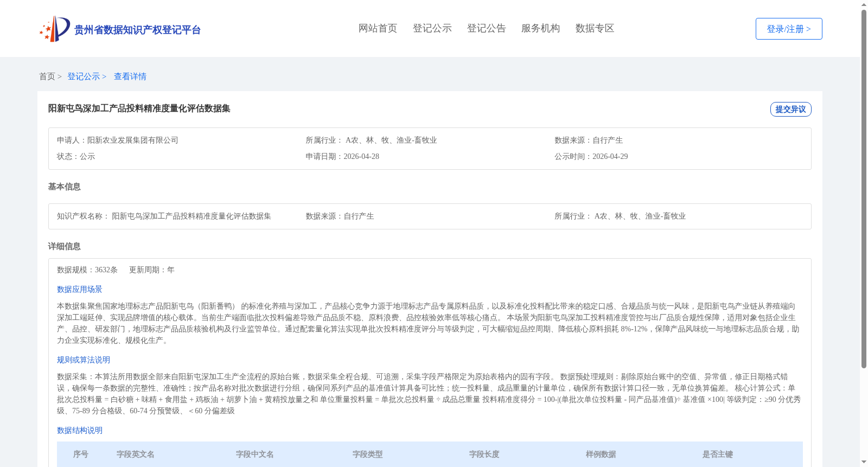Image resolution: width=868 pixels, height=467 pixels.
Task: Click the scrollbar up arrow
Action: [864, 4]
